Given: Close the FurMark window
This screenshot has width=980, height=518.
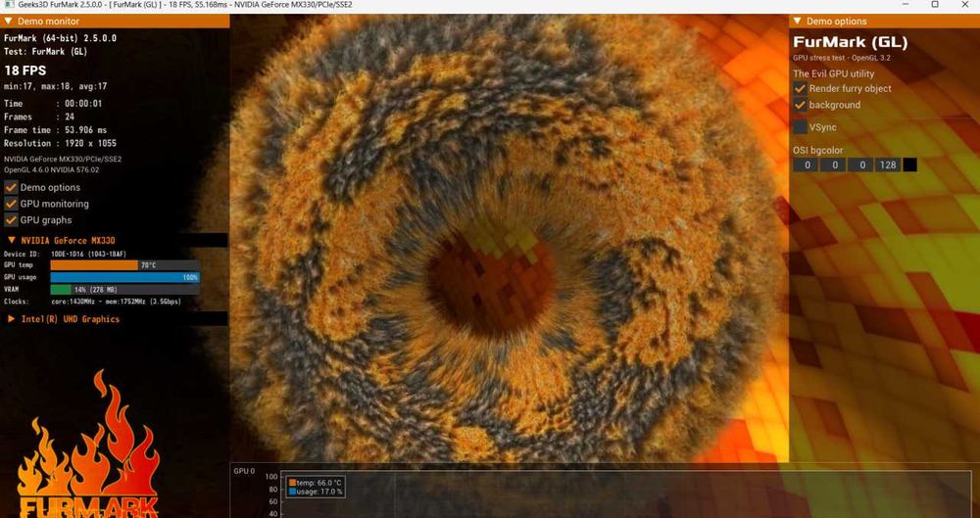Looking at the screenshot, I should 965,4.
